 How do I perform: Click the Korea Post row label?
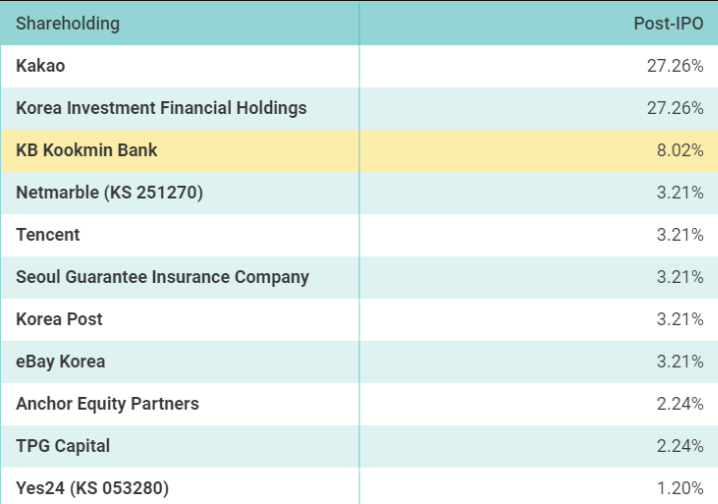point(59,319)
